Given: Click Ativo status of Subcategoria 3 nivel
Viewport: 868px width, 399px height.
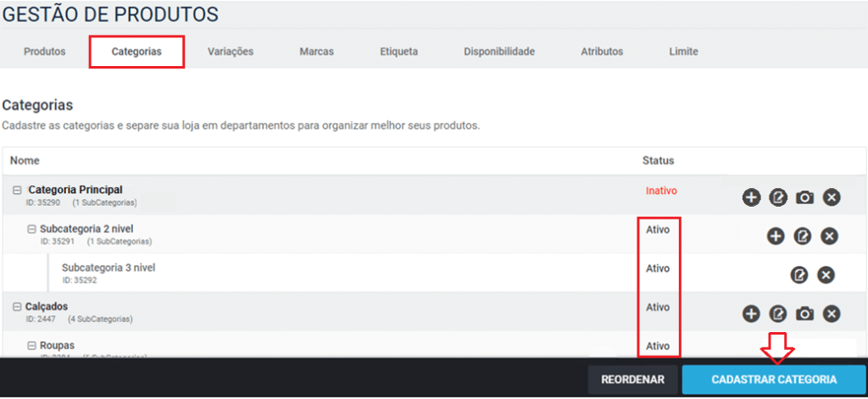Looking at the screenshot, I should tap(658, 269).
